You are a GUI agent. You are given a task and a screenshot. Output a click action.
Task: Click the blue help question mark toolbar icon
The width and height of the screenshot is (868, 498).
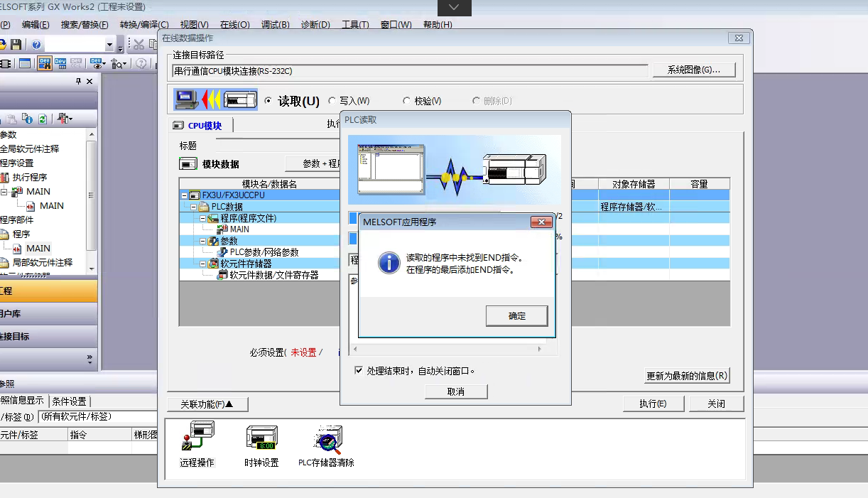click(36, 45)
